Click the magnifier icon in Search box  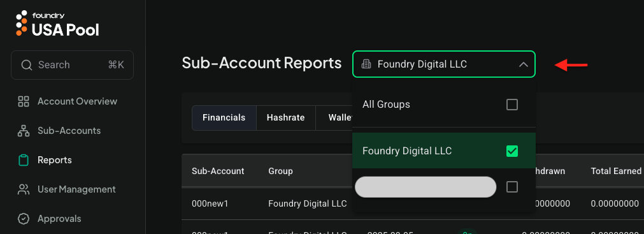27,65
